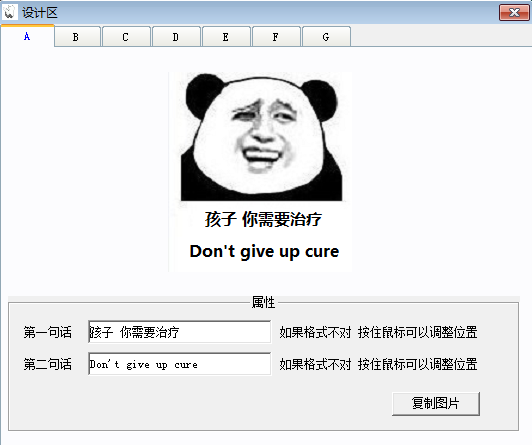Click the 属性 group title
The height and width of the screenshot is (445, 532).
(263, 302)
